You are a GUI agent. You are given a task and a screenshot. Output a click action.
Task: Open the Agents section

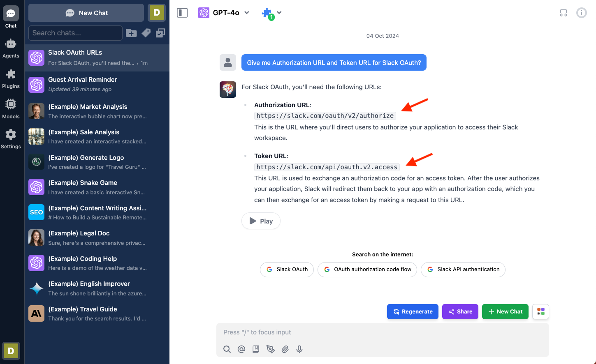[x=11, y=48]
